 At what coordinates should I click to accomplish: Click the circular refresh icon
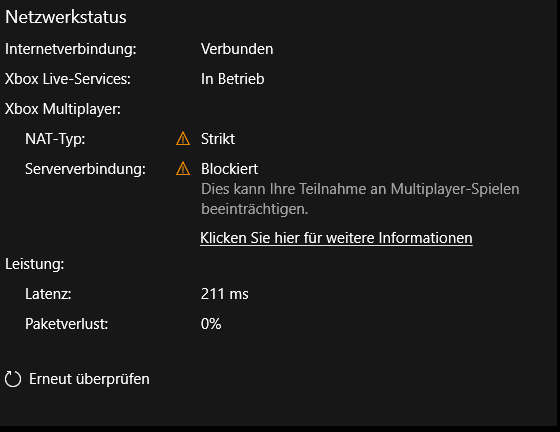[13, 379]
